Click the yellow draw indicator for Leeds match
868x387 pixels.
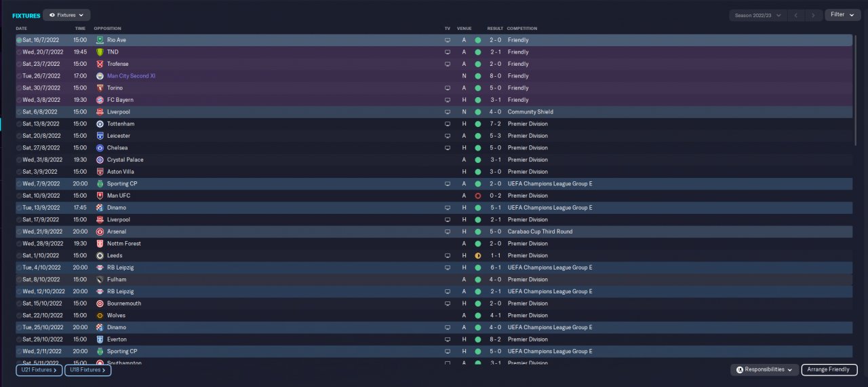477,256
